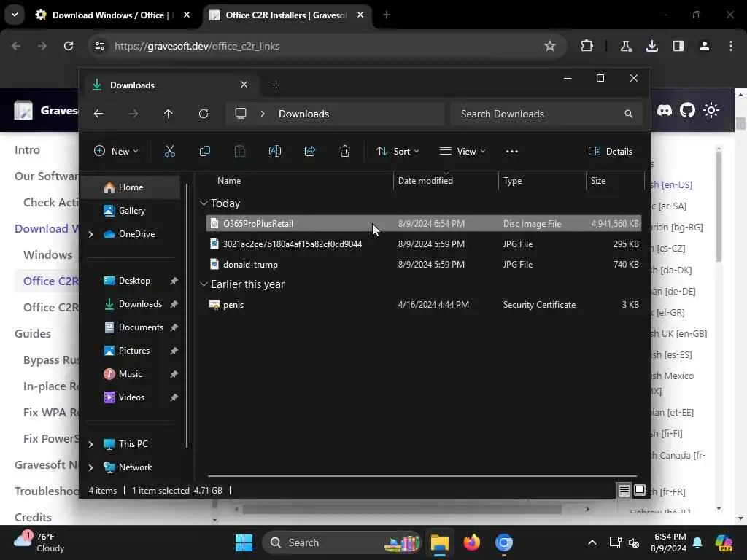Image resolution: width=747 pixels, height=560 pixels.
Task: Open the Sort dropdown menu
Action: pos(398,152)
